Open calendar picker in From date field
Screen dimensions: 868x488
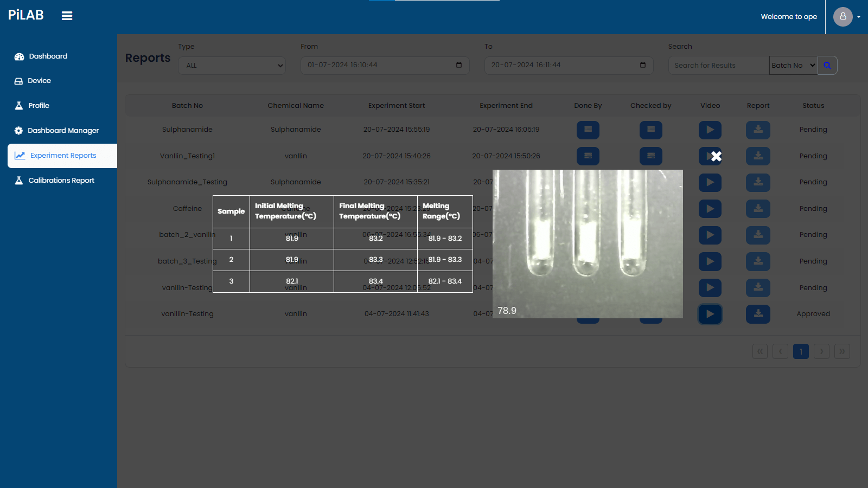tap(459, 65)
